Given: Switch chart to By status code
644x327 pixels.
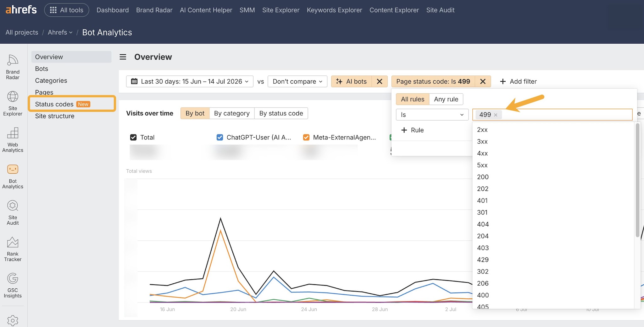Looking at the screenshot, I should point(281,113).
